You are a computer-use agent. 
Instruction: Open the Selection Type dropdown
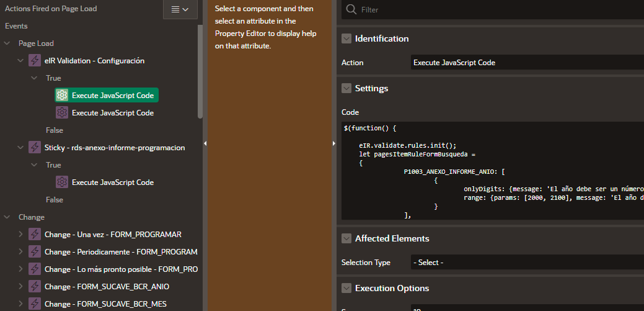(x=527, y=263)
